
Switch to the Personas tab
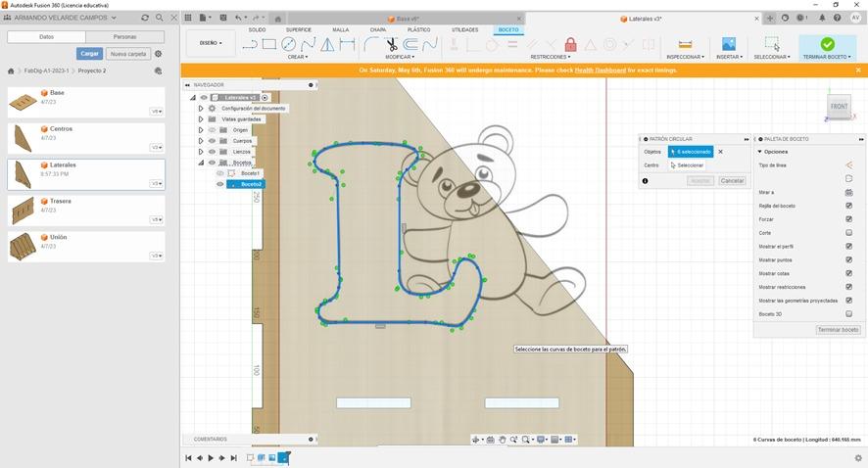click(x=125, y=37)
